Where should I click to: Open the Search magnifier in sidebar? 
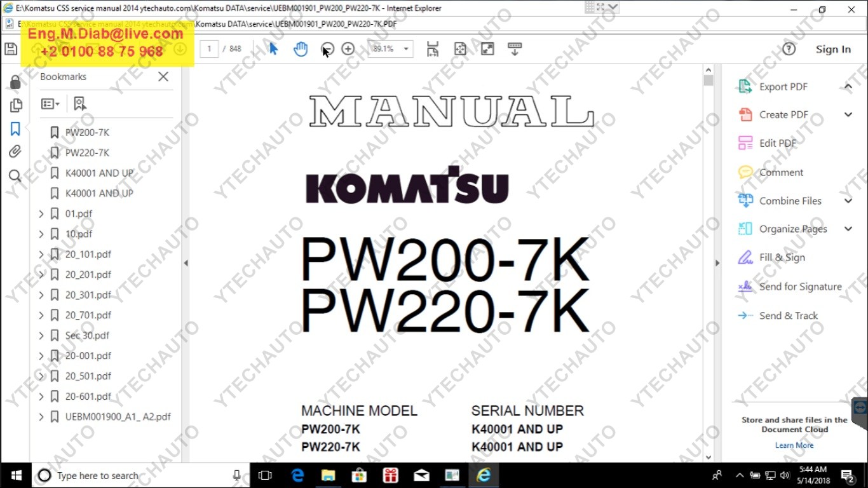[15, 176]
